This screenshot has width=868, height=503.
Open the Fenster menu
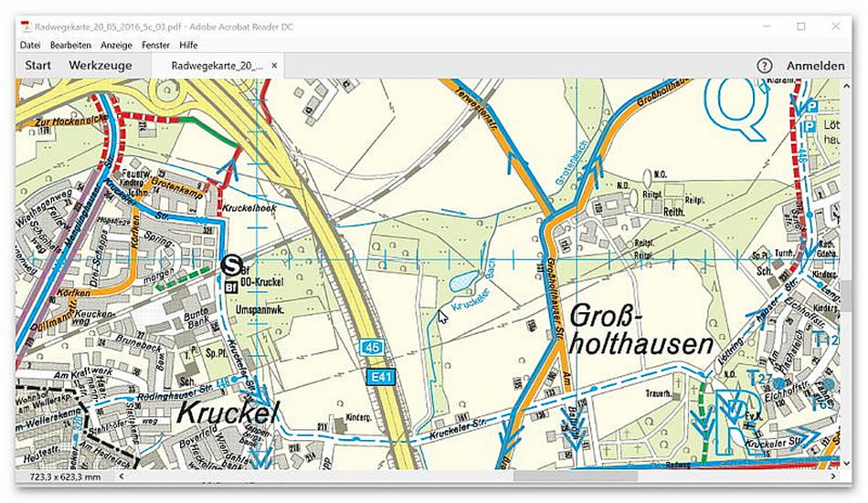click(156, 45)
